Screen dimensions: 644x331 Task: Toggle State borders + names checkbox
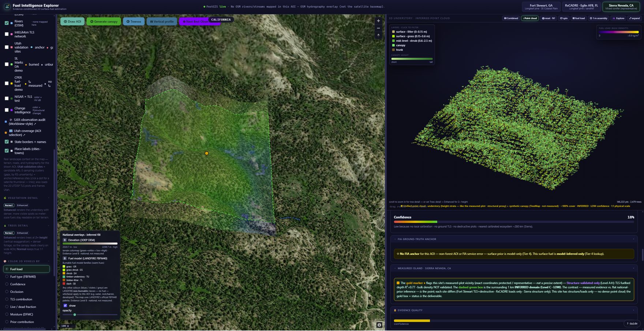(7, 142)
